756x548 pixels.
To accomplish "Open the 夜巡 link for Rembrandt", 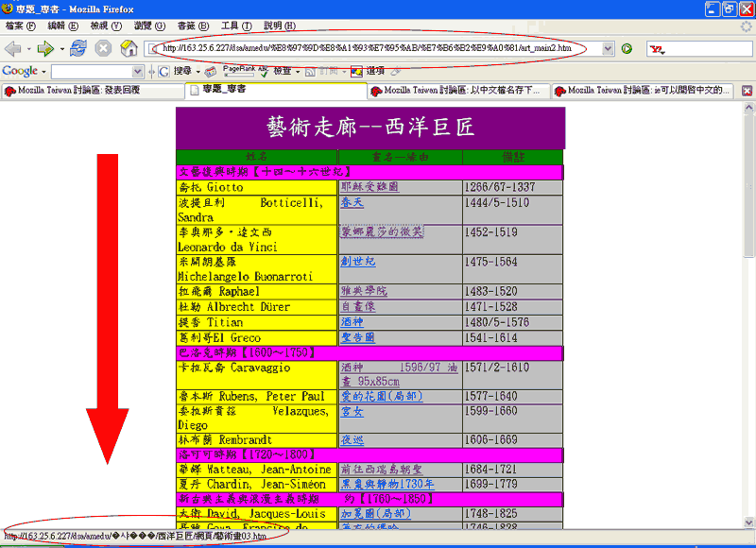I will coord(352,439).
